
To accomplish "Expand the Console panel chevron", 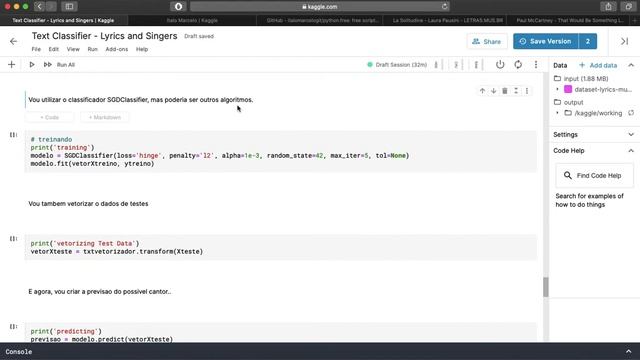I will 629,351.
